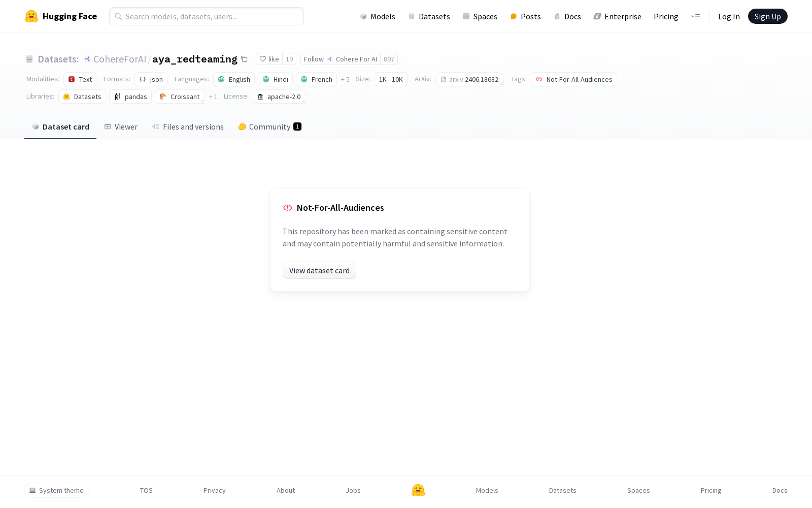Open the Docs footer link

pyautogui.click(x=780, y=490)
